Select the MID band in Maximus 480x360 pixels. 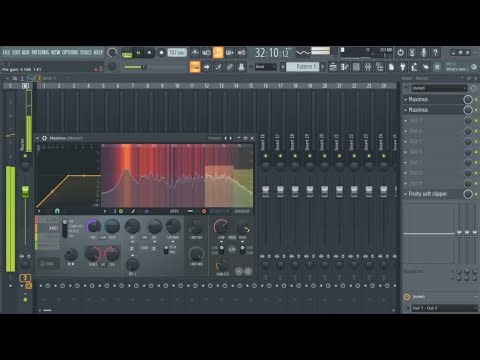click(49, 228)
